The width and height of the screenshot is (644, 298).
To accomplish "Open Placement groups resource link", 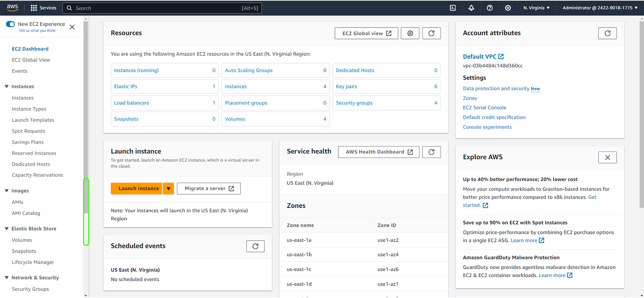I will 246,103.
